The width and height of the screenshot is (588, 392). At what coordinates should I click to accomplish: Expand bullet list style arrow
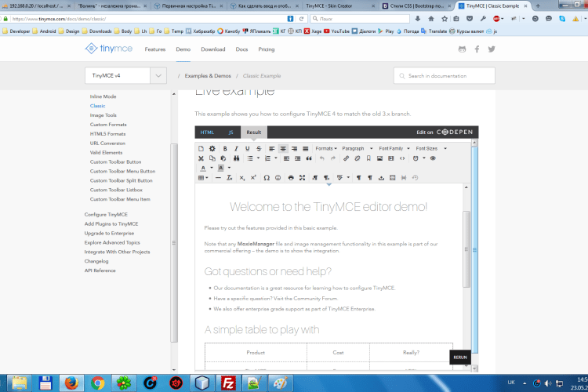258,158
